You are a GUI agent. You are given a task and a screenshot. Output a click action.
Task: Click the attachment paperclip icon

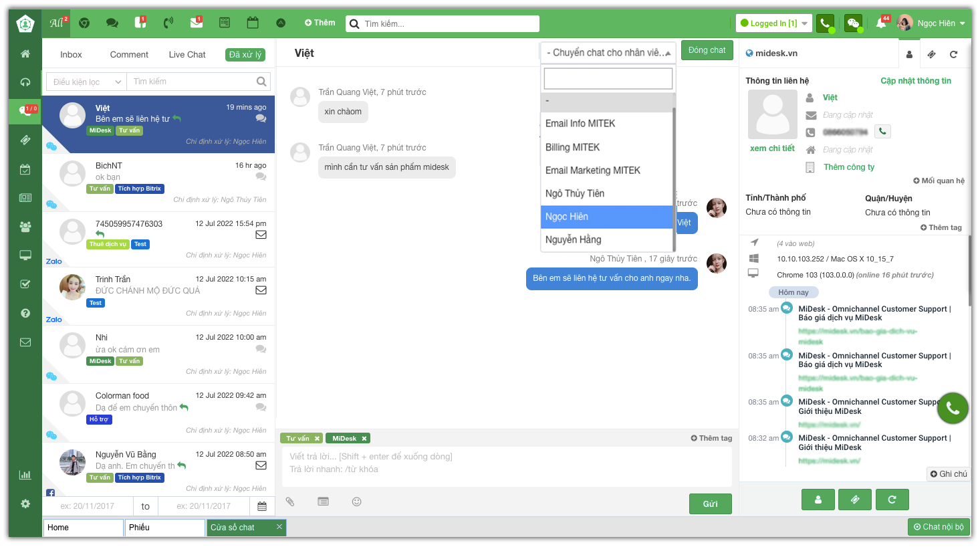290,502
